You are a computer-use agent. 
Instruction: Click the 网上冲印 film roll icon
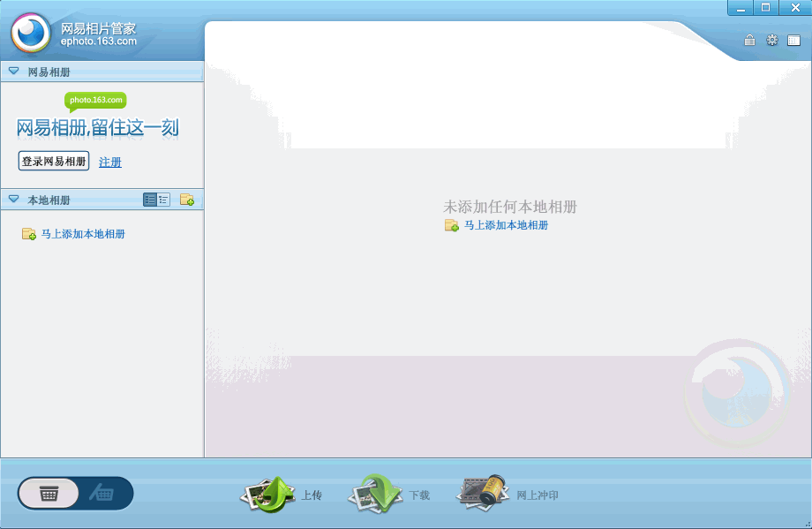pyautogui.click(x=483, y=493)
